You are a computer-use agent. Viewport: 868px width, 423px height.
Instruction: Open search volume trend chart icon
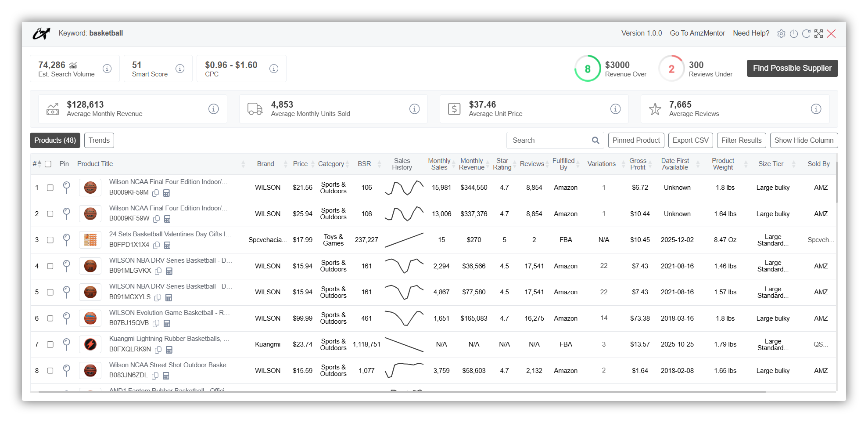pyautogui.click(x=73, y=65)
